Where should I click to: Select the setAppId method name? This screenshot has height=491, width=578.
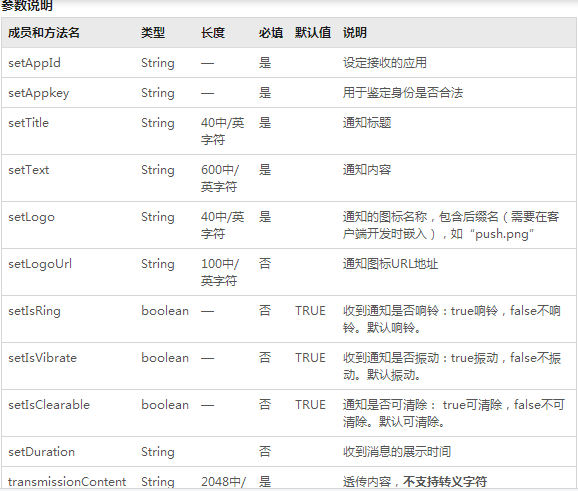[x=34, y=63]
